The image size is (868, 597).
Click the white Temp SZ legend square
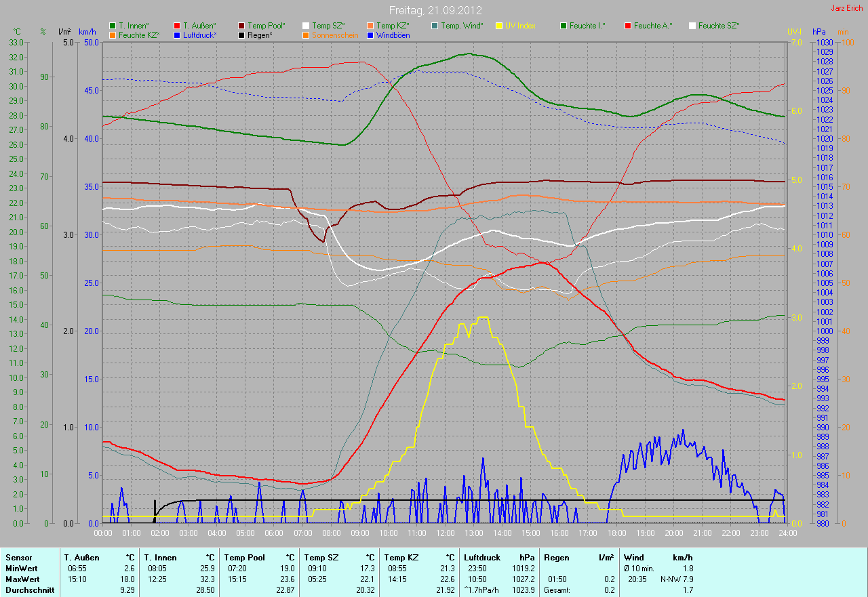pyautogui.click(x=306, y=26)
